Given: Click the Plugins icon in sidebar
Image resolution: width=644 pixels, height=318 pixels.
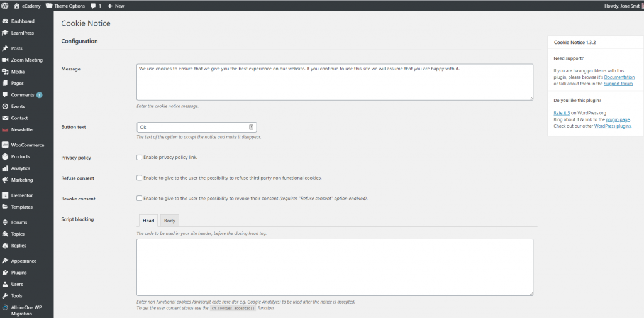Looking at the screenshot, I should click(x=5, y=273).
